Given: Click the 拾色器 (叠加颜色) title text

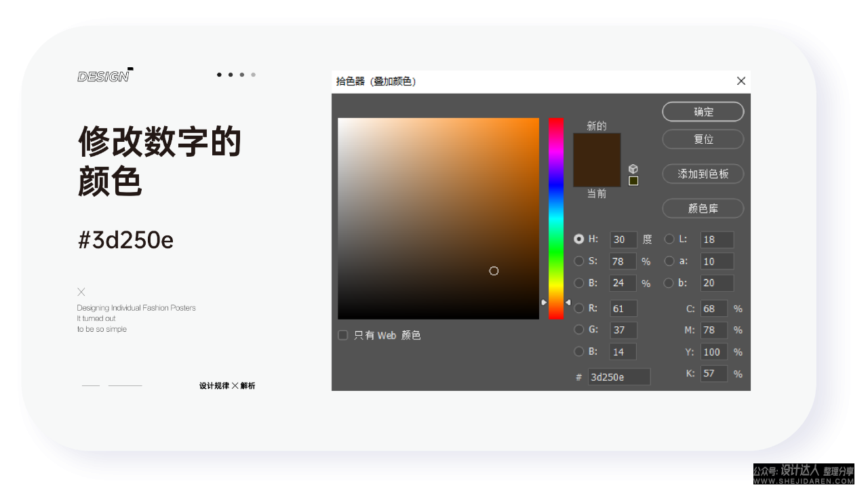Looking at the screenshot, I should (376, 81).
